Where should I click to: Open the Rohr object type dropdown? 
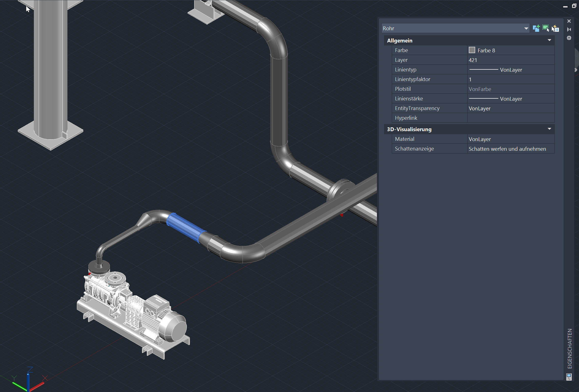[526, 28]
